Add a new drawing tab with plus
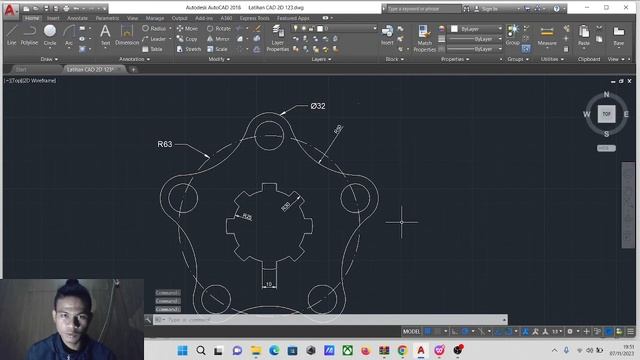 point(133,69)
